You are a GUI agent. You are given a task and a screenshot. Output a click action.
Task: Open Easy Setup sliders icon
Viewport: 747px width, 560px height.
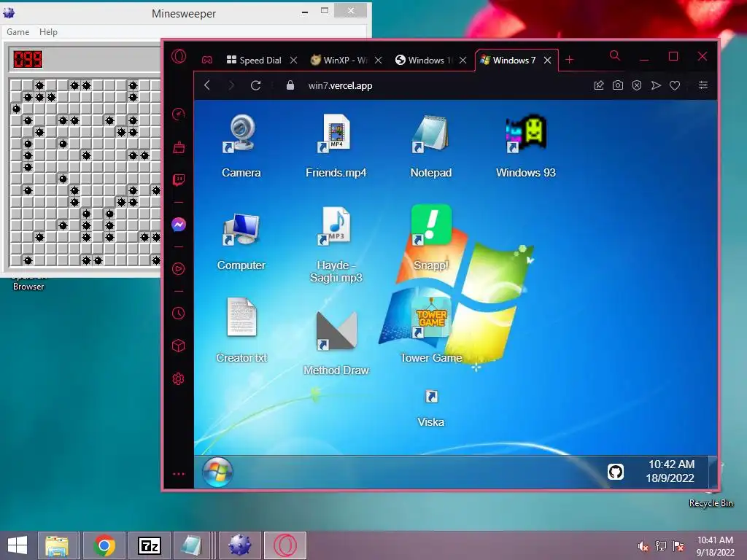click(x=703, y=85)
